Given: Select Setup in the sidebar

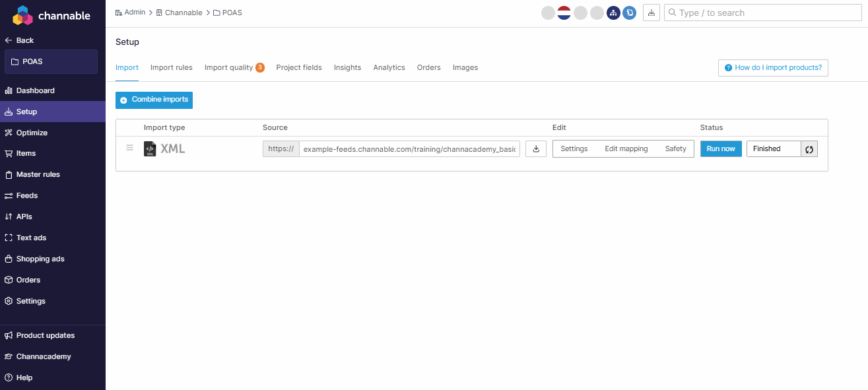Looking at the screenshot, I should tap(53, 112).
